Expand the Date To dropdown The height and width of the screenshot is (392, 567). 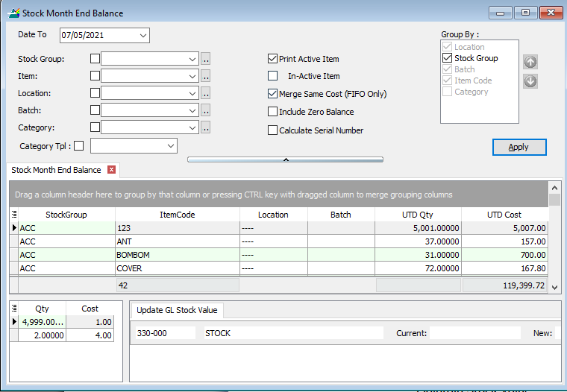coord(142,35)
